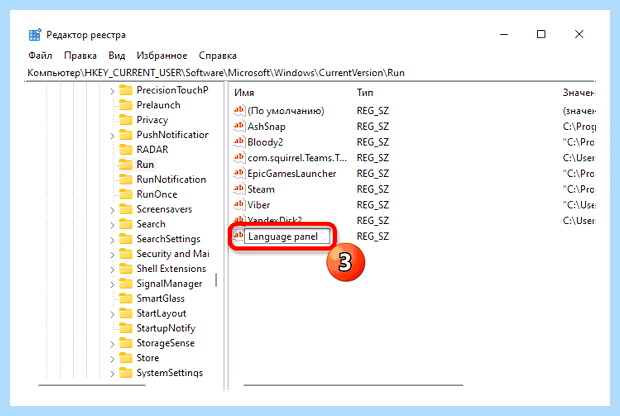Select the Prelaunch folder icon
Viewport: 620px width, 416px height.
click(x=126, y=105)
